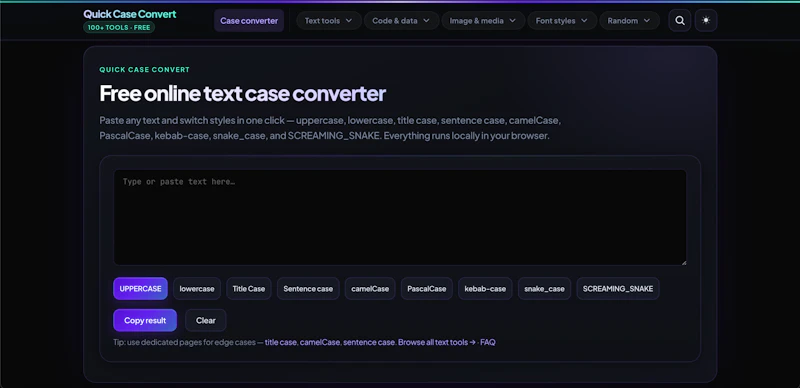Convert text to SCREAMING_SNAKE
The image size is (800, 388).
pyautogui.click(x=618, y=288)
